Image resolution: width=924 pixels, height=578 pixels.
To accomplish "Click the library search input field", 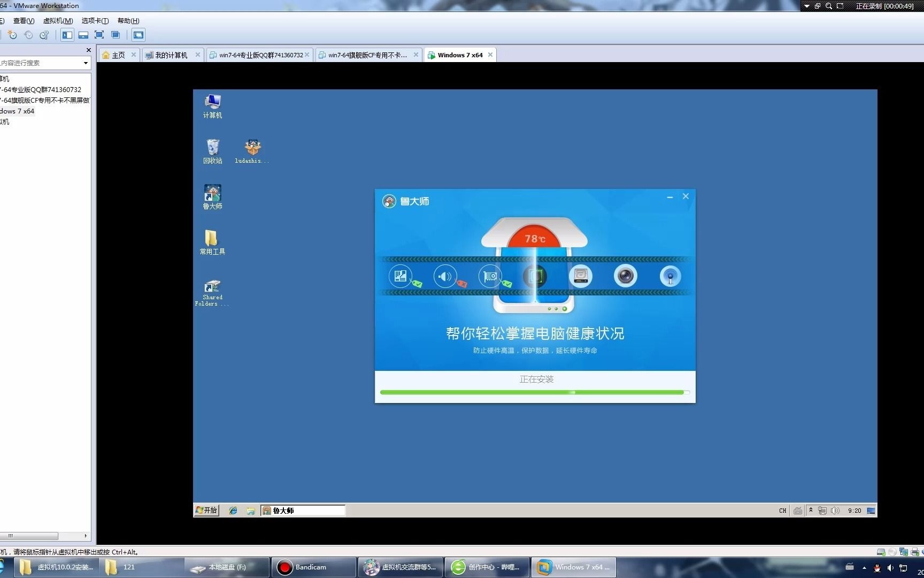I will point(40,63).
